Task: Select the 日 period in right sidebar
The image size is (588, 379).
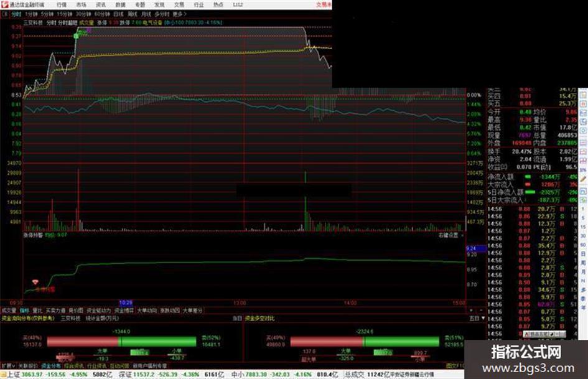Action: click(583, 254)
